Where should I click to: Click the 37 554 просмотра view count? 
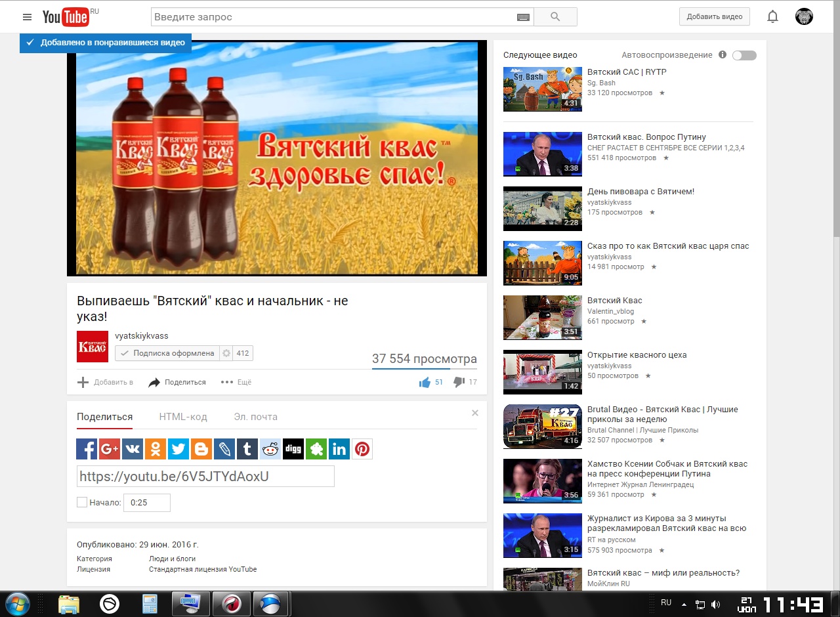(425, 359)
